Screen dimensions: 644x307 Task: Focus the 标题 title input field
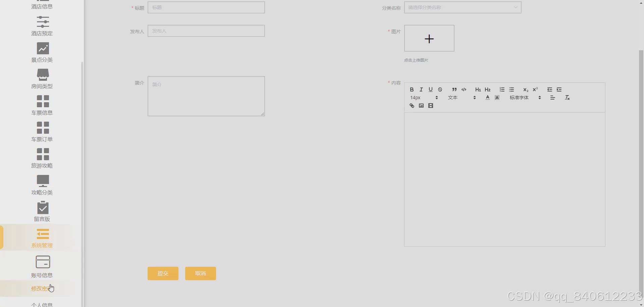tap(206, 7)
